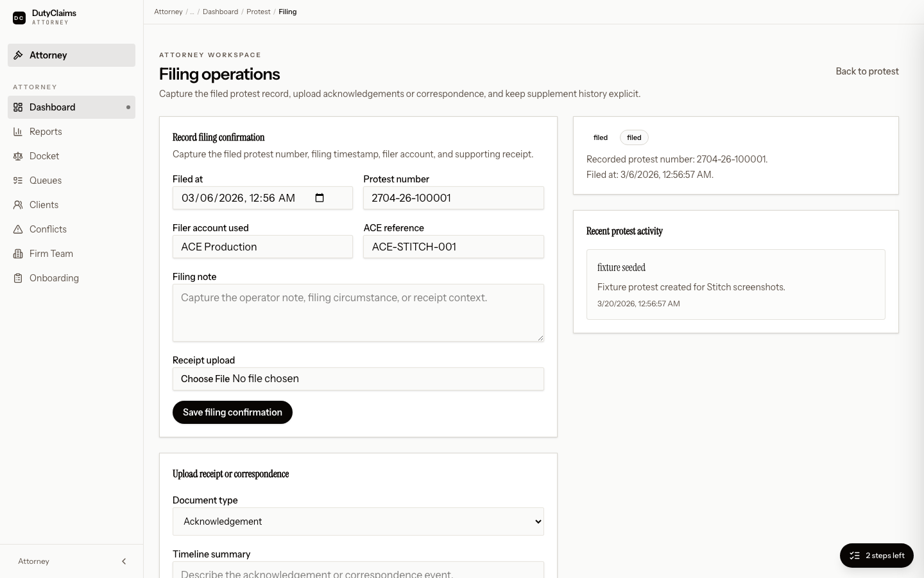Screen dimensions: 924x578
Task: Click the Attorney gavel icon
Action: pyautogui.click(x=18, y=55)
